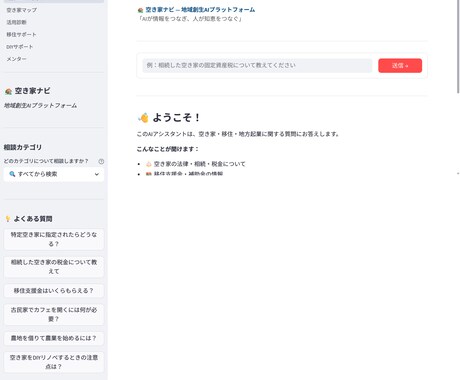Open the すべてから検索 category dropdown
This screenshot has width=460, height=380.
(x=54, y=174)
